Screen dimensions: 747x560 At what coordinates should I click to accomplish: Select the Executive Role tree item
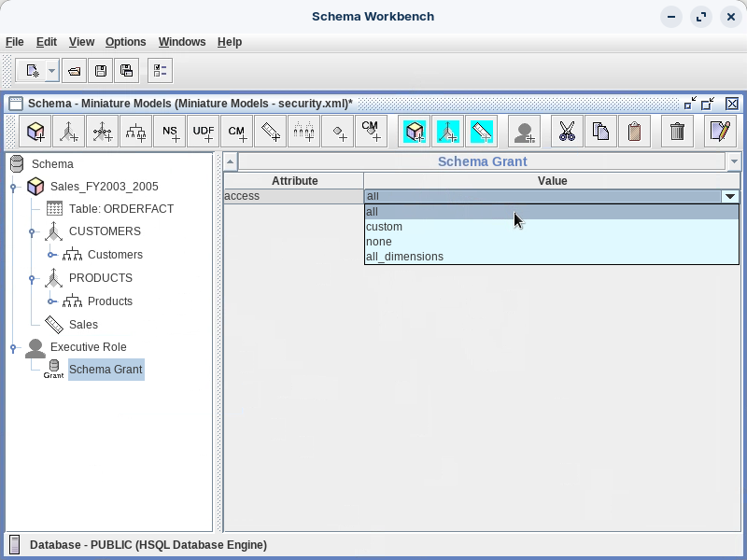pos(88,347)
